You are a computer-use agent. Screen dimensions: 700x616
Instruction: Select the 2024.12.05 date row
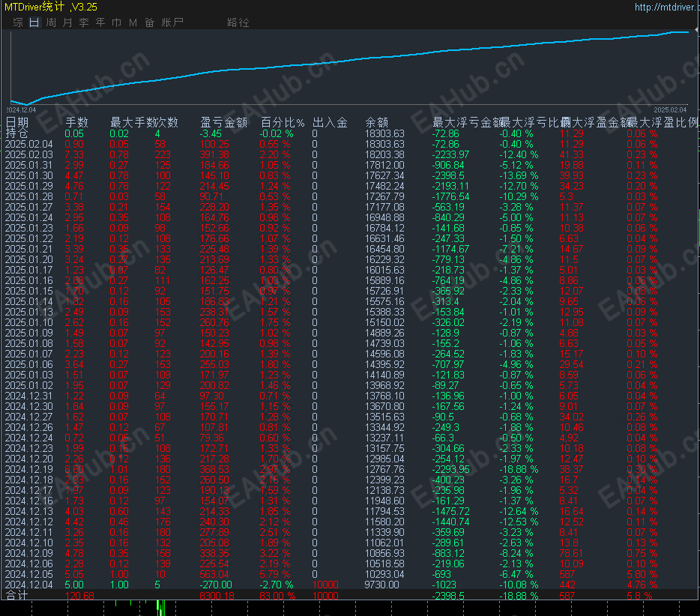pyautogui.click(x=29, y=574)
